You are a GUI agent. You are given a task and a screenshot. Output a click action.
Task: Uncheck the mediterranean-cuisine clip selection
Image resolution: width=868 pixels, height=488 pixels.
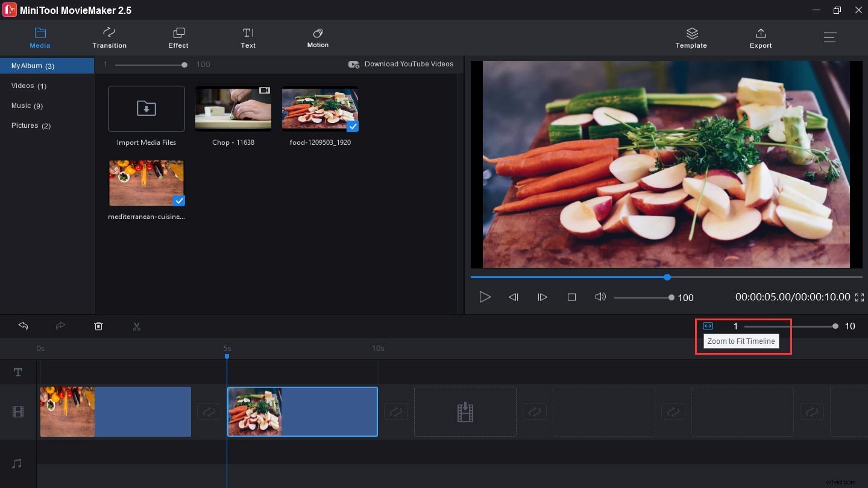coord(178,201)
